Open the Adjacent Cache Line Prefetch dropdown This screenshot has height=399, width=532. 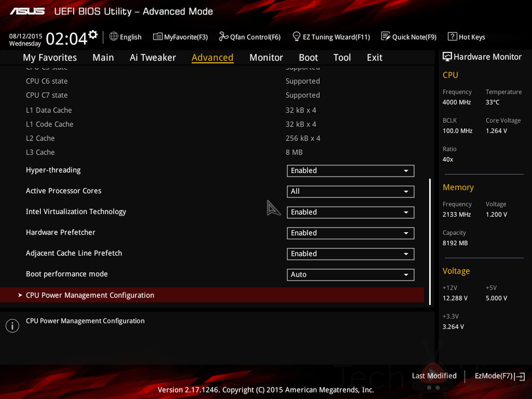[350, 254]
